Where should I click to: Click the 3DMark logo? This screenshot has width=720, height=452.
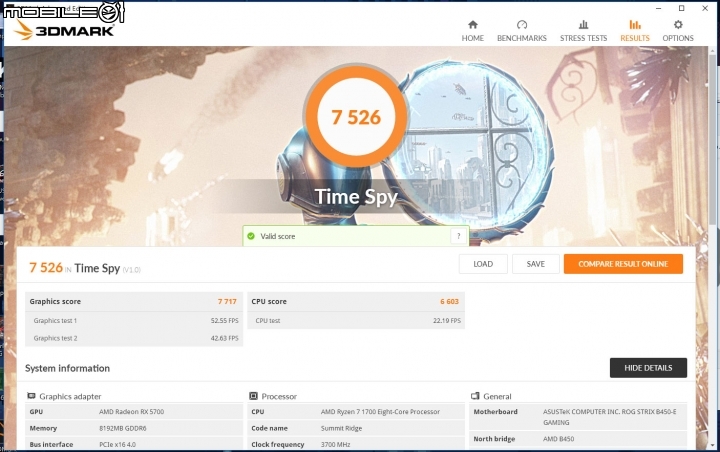[63, 30]
